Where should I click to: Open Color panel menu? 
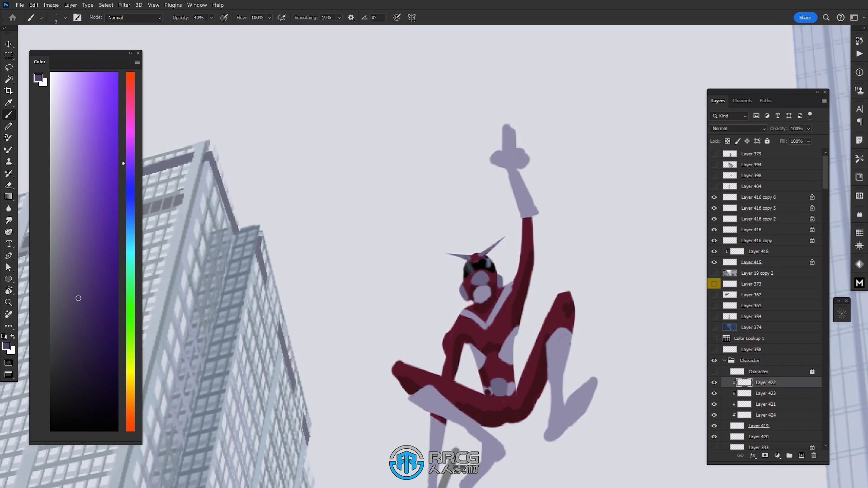click(137, 62)
